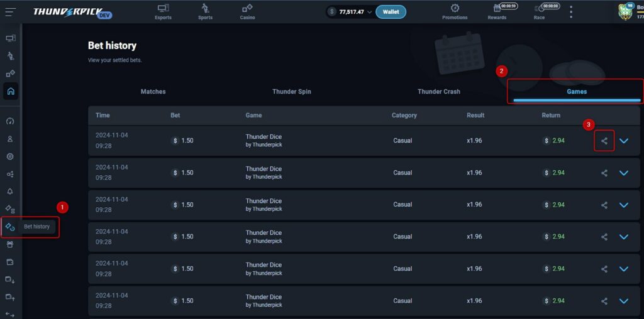Viewport: 644px width, 319px height.
Task: Click the withdraw up-arrow icon in the sidebar
Action: pyautogui.click(x=11, y=297)
